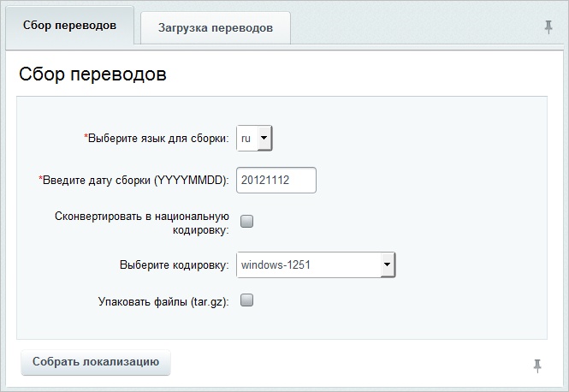Click the arrow of the ru language selector

pyautogui.click(x=264, y=138)
